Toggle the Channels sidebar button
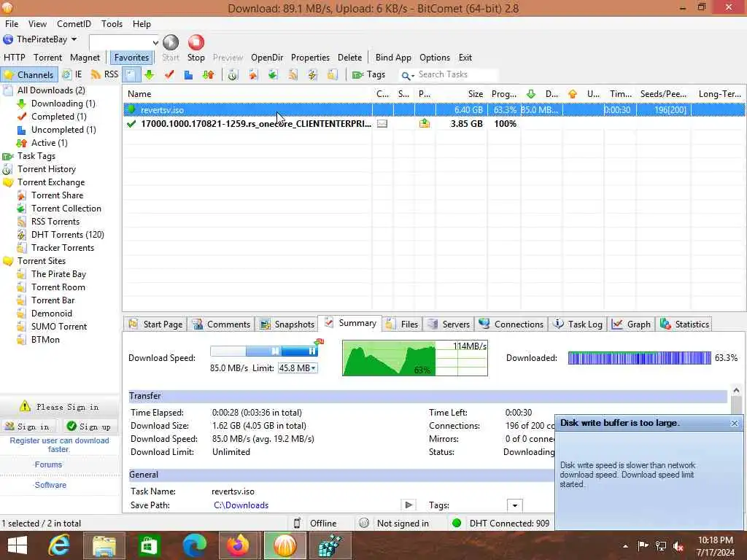 click(29, 75)
